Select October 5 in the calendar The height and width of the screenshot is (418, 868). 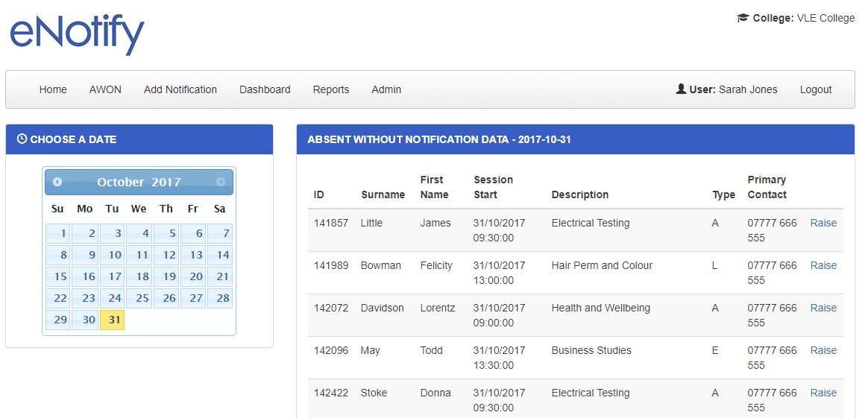[x=166, y=233]
